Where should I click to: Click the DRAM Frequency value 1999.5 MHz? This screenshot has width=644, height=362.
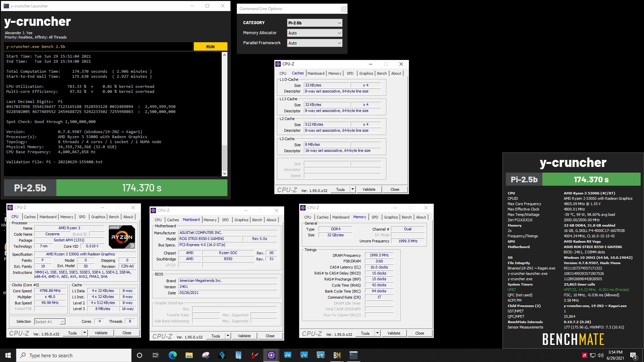[379, 255]
